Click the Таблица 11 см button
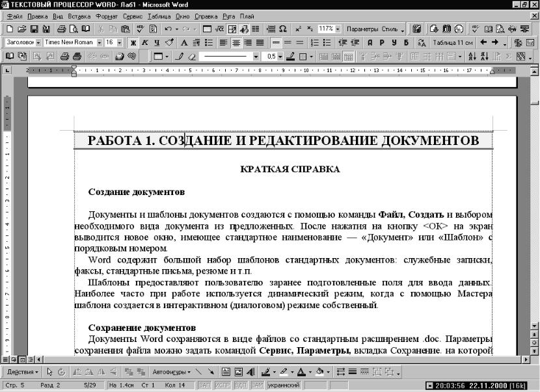The width and height of the screenshot is (540, 392). (x=453, y=42)
